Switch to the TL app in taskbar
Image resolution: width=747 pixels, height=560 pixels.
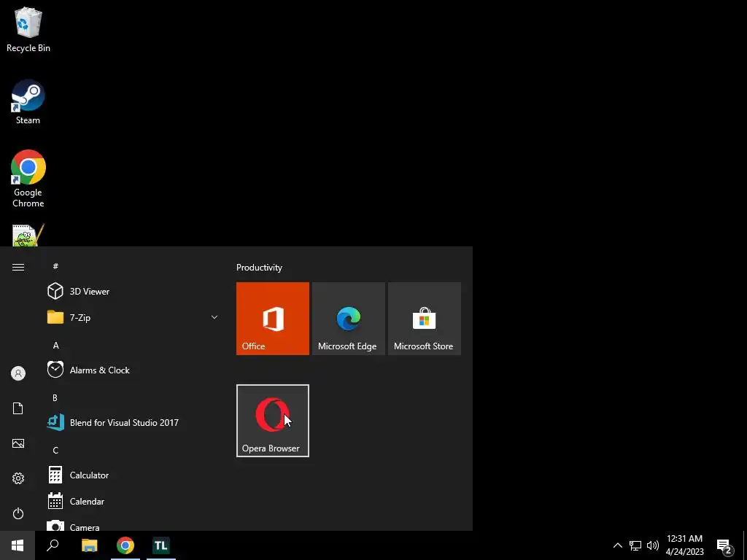pos(161,545)
